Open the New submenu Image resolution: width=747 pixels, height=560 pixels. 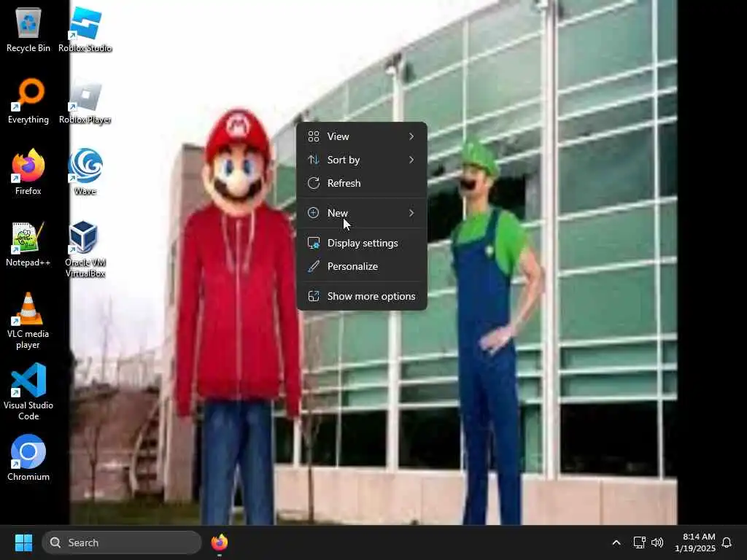point(362,213)
